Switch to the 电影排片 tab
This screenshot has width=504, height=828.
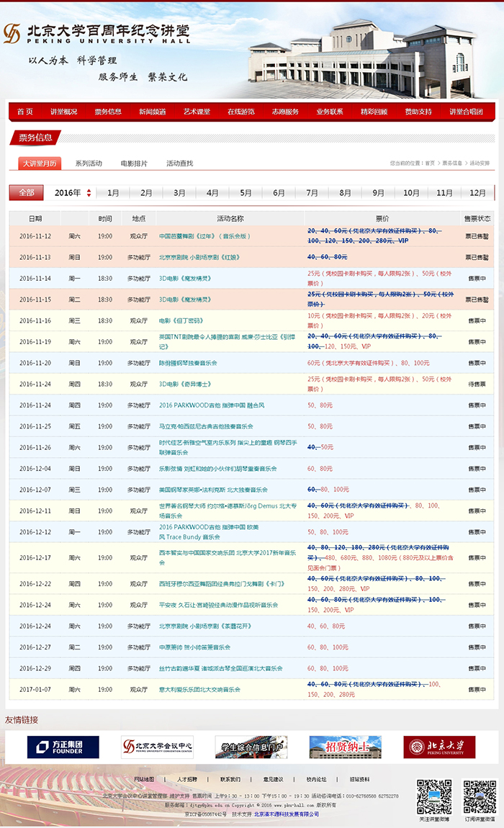pyautogui.click(x=134, y=163)
